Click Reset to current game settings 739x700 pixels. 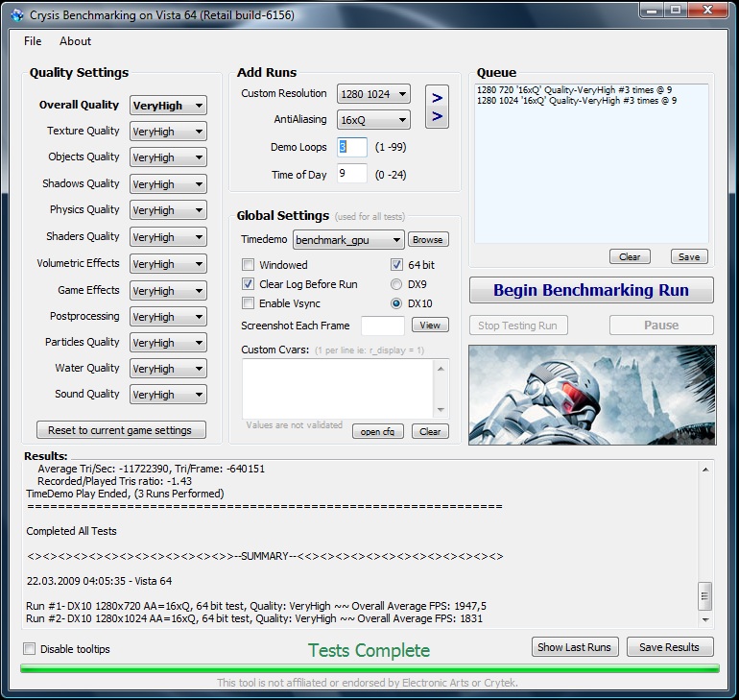tap(121, 430)
